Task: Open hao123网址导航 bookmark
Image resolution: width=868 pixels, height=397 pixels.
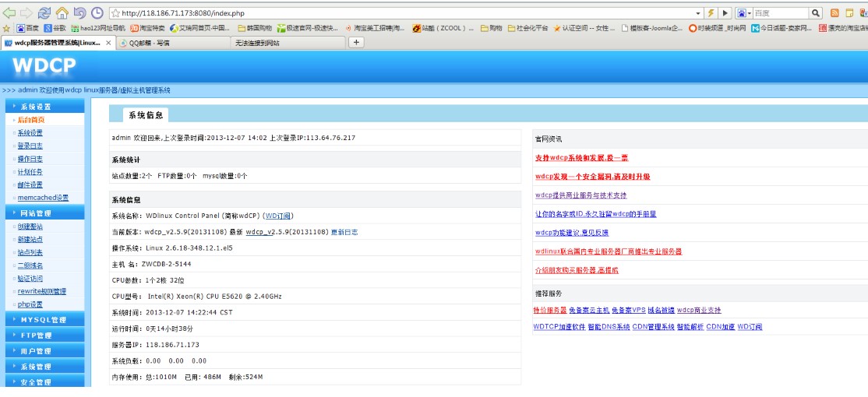Action: [98, 28]
